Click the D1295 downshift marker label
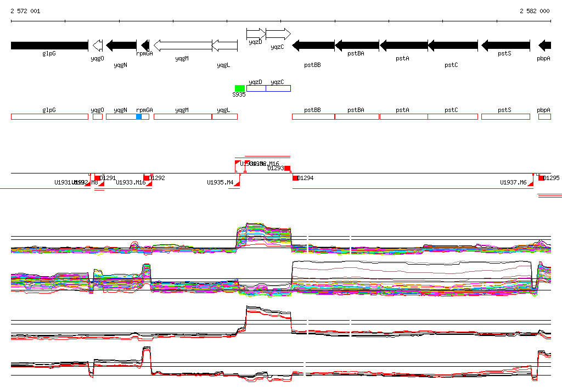This screenshot has height=392, width=562. pyautogui.click(x=551, y=178)
